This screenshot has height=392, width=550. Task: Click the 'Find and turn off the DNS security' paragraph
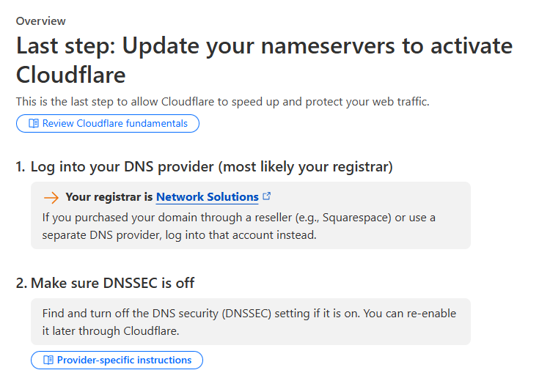(x=249, y=322)
